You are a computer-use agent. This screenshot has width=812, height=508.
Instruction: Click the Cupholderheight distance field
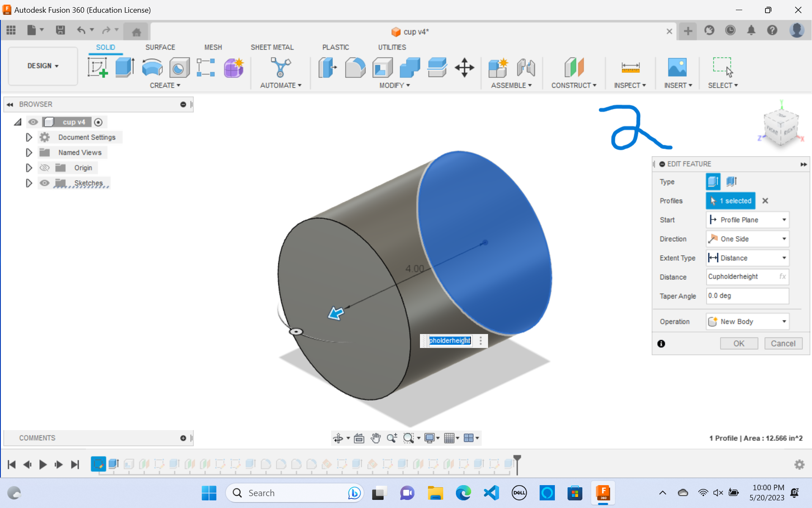[743, 276]
